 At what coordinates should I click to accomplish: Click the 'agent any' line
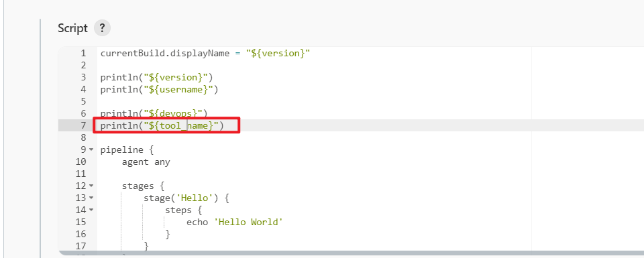146,162
